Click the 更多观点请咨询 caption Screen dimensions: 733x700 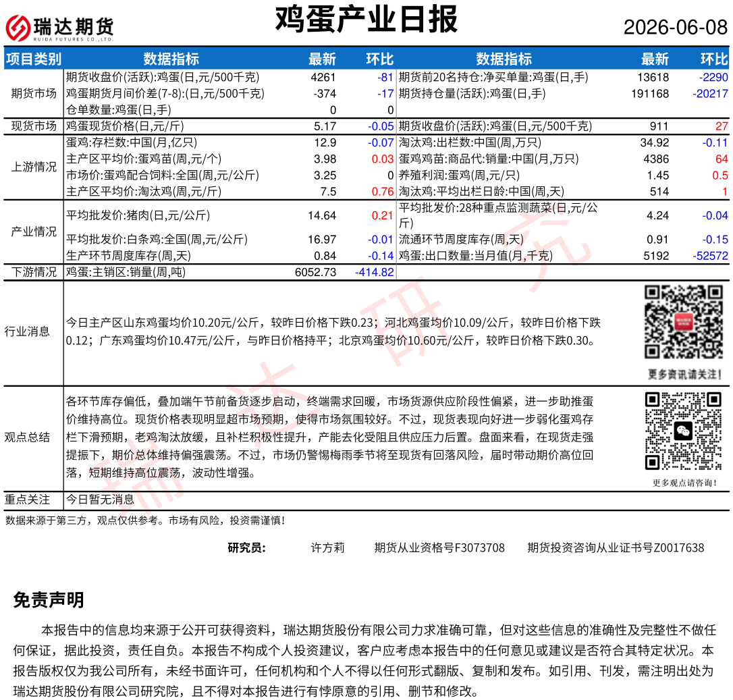coord(684,483)
